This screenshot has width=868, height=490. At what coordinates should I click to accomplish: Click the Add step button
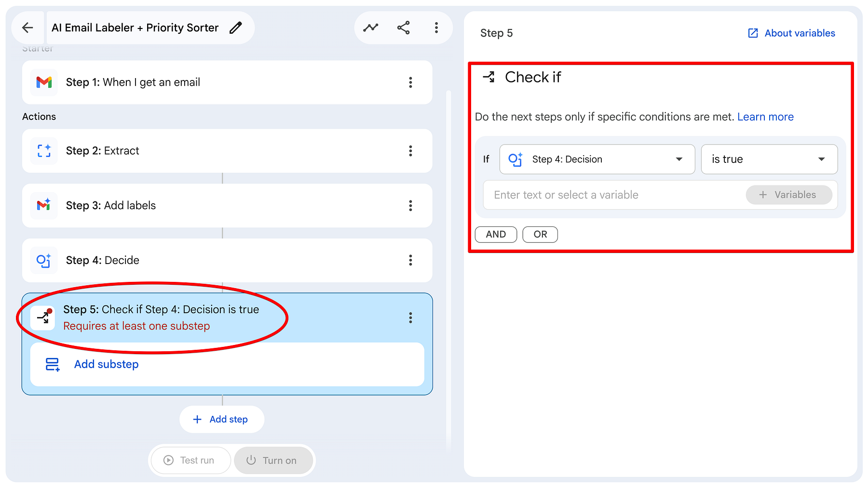click(222, 419)
